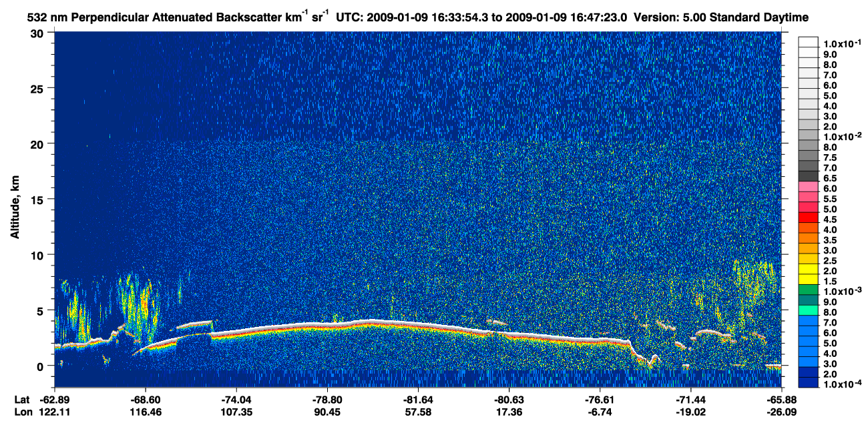Click colorbar label 1.0x10-1 at top
Image resolution: width=868 pixels, height=445 pixels.
[x=842, y=43]
